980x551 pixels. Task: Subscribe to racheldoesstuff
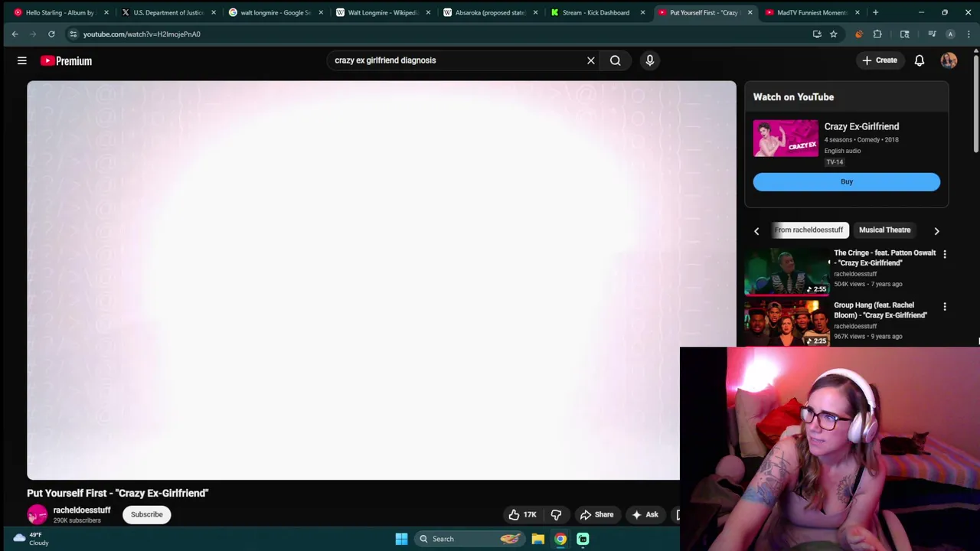click(146, 514)
